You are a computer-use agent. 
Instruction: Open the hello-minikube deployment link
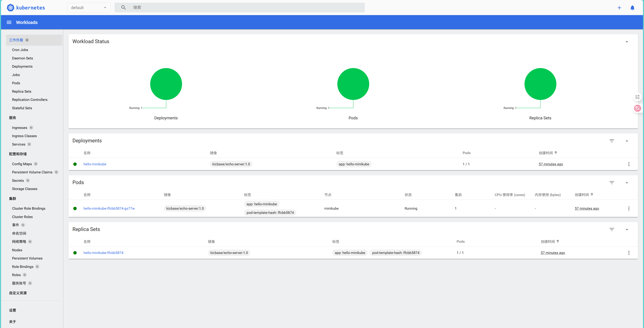(x=95, y=164)
